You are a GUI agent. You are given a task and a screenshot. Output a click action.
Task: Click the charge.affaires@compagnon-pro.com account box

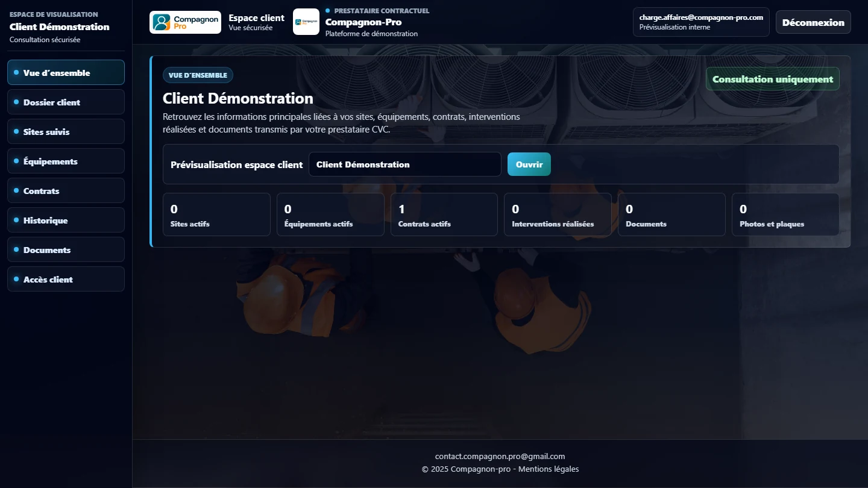701,22
